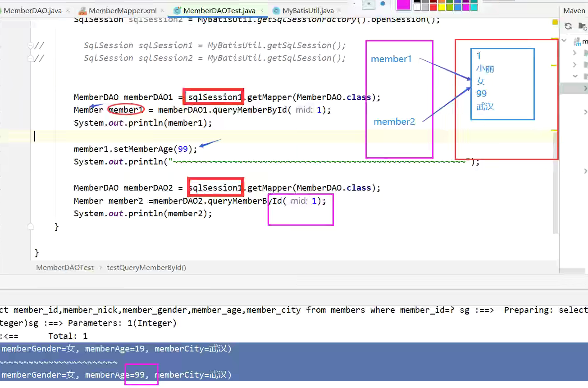Collapse the third child node in Maven tree
588x388 pixels.
(574, 76)
